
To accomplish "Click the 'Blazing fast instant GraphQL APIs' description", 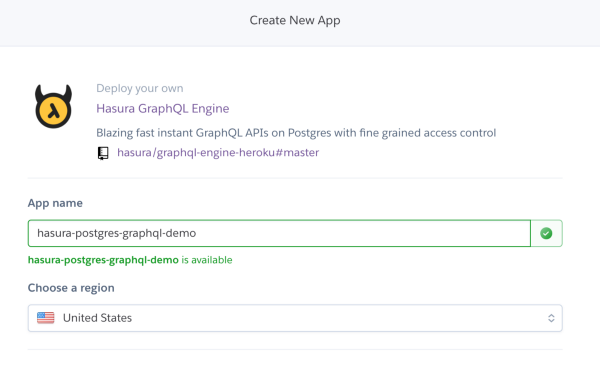I will coord(296,133).
